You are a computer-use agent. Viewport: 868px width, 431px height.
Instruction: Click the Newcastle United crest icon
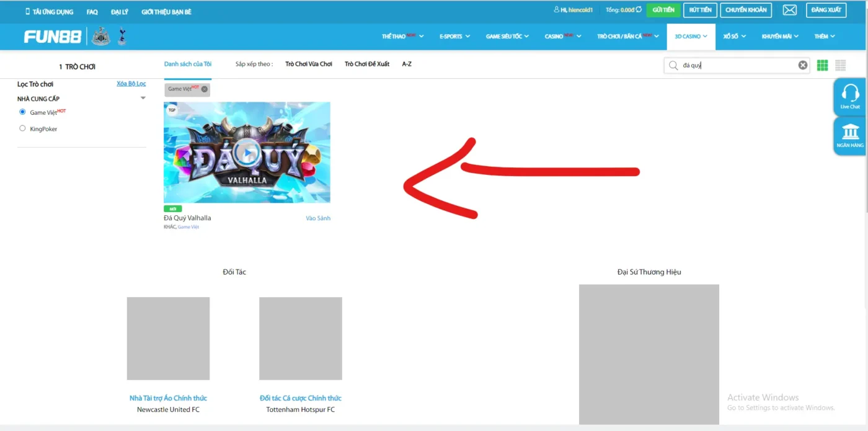coord(100,37)
